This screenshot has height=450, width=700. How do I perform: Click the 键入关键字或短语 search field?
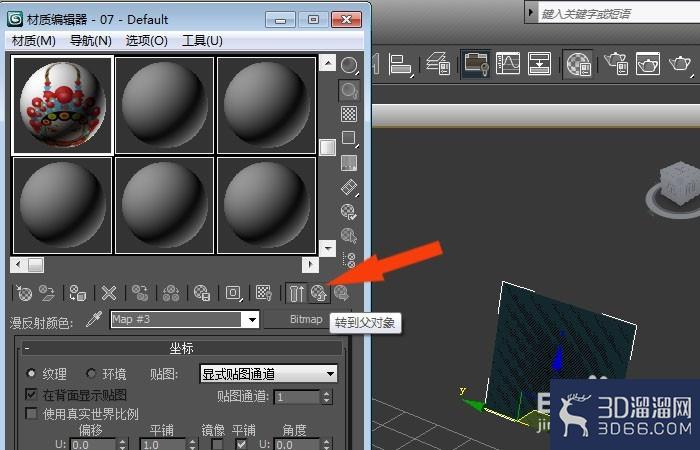[x=619, y=13]
